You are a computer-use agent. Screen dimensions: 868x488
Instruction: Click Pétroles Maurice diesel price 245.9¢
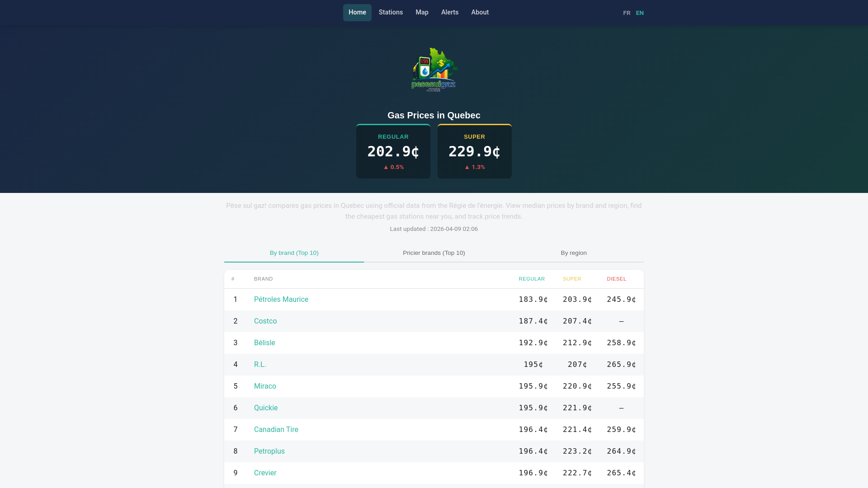click(x=622, y=300)
